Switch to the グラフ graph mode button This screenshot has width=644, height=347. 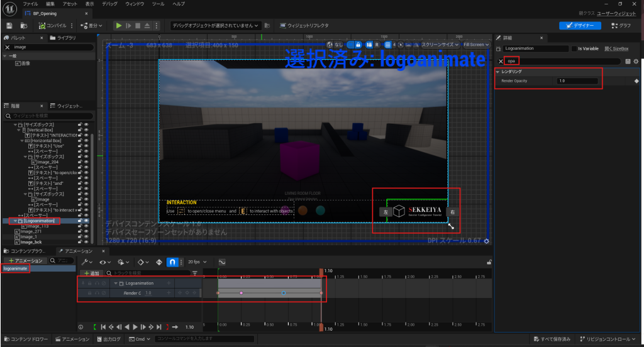click(620, 26)
